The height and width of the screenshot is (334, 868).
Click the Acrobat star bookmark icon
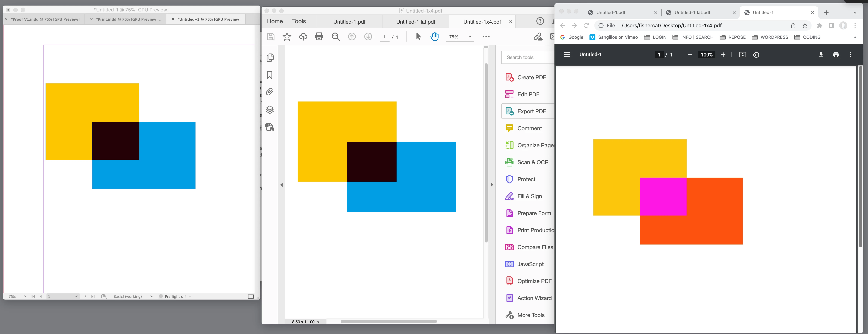[287, 37]
